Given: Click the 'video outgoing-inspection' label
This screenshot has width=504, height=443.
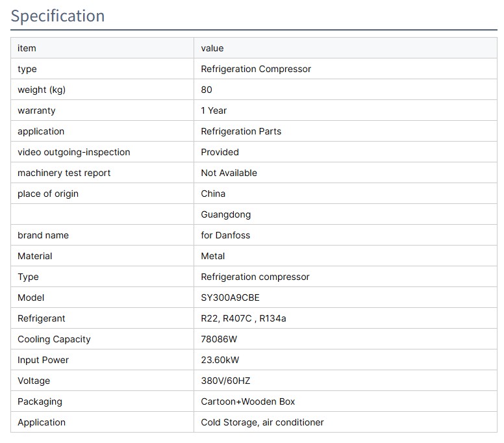Looking at the screenshot, I should 73,152.
